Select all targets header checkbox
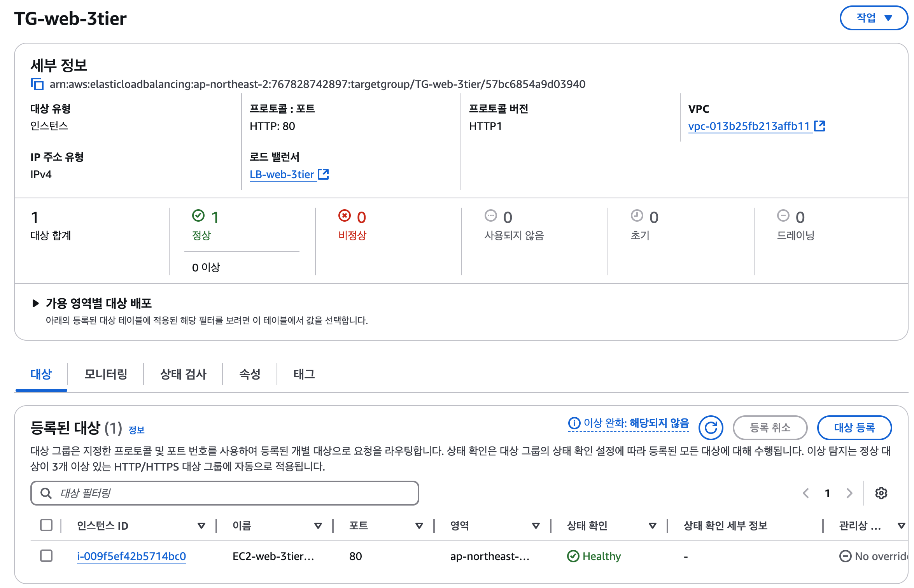Image resolution: width=914 pixels, height=588 pixels. [x=46, y=525]
